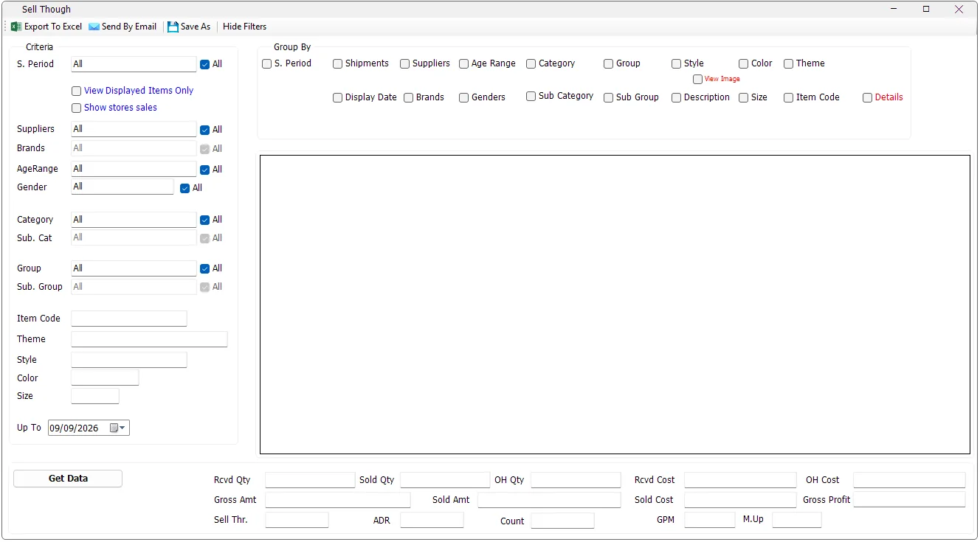Uncheck the All box next to AgeRange
980x542 pixels.
(205, 170)
